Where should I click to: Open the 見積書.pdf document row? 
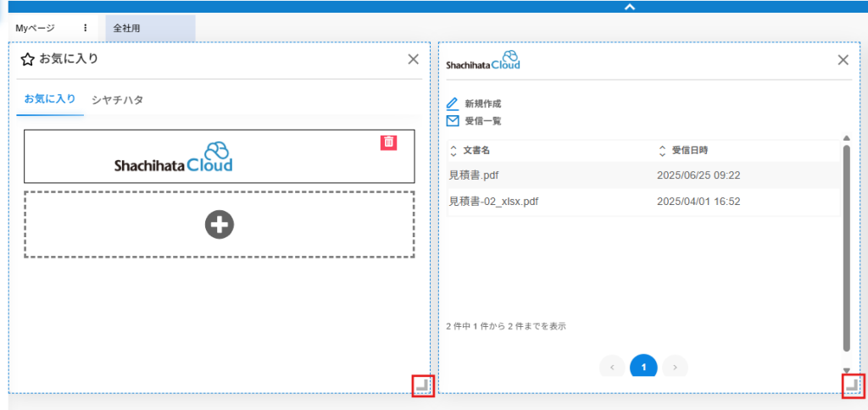click(x=643, y=175)
